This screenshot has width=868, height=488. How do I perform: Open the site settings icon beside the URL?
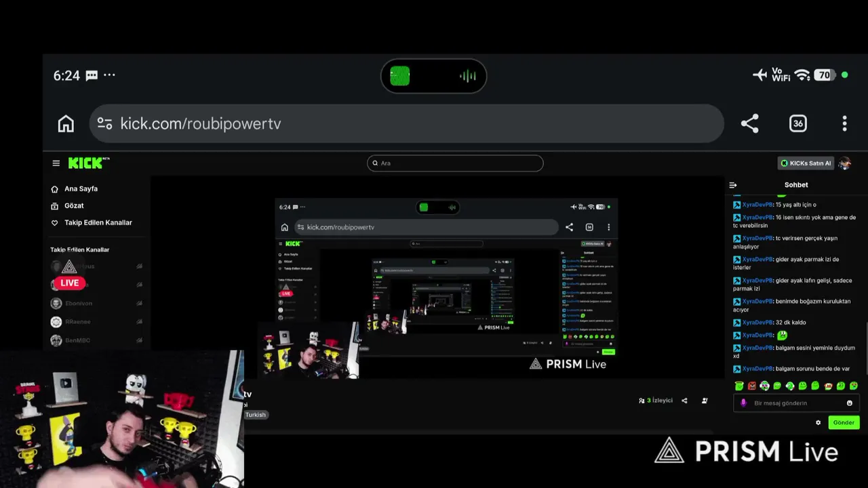coord(104,123)
